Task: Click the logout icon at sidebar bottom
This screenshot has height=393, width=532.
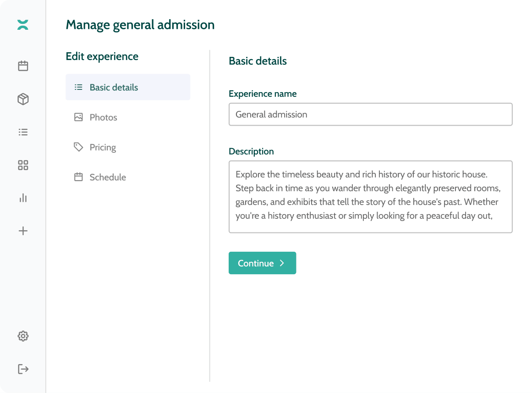Action: 23,369
